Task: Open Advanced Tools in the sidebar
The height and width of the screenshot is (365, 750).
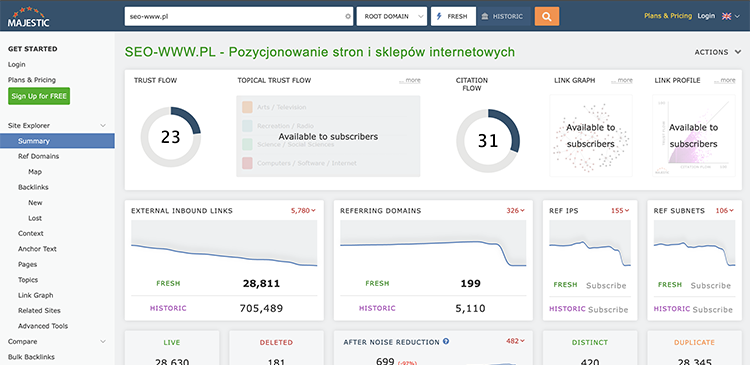Action: click(43, 326)
